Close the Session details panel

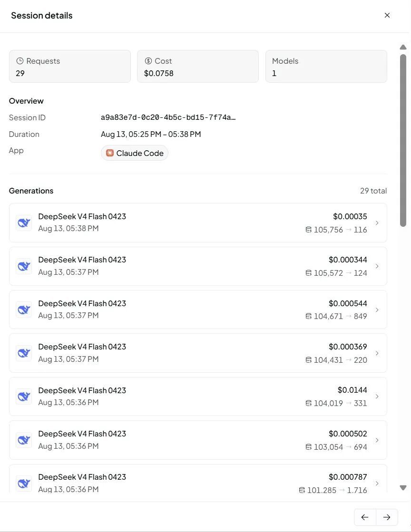[387, 15]
